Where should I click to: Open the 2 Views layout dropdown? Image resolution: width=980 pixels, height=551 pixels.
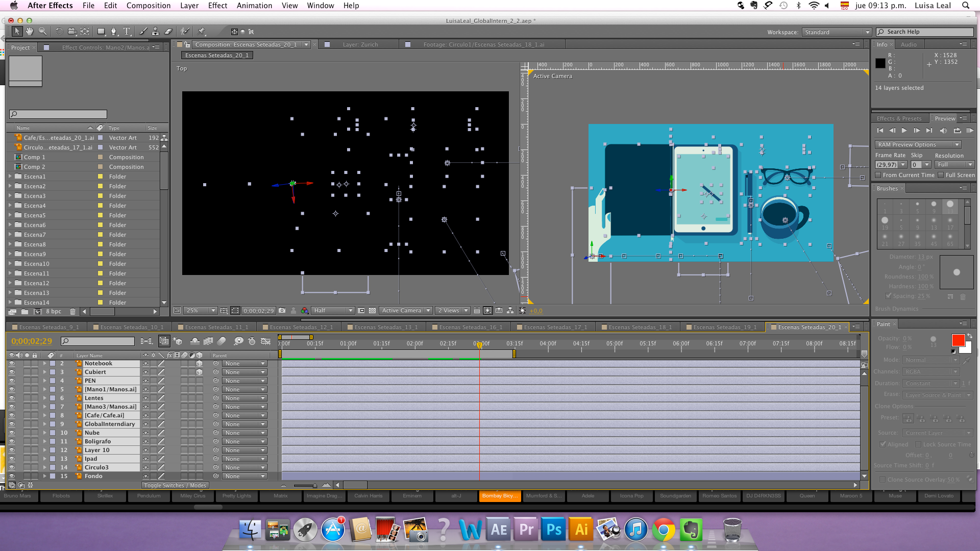454,310
